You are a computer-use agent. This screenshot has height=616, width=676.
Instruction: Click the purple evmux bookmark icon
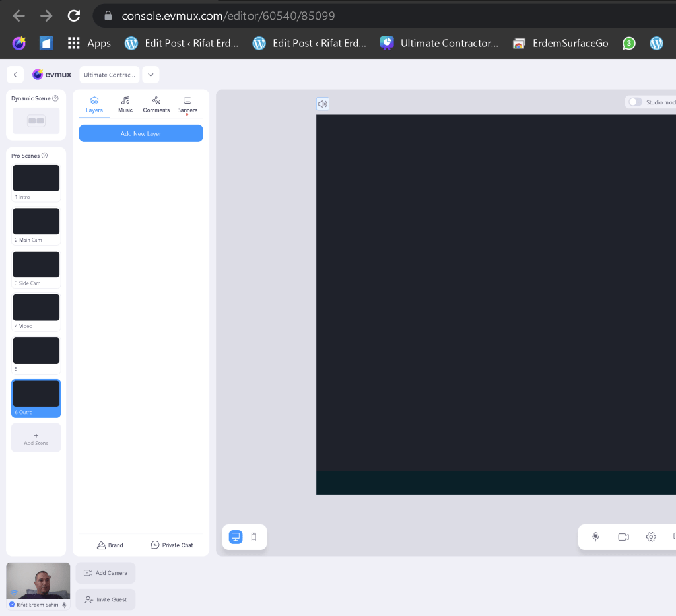click(x=19, y=43)
